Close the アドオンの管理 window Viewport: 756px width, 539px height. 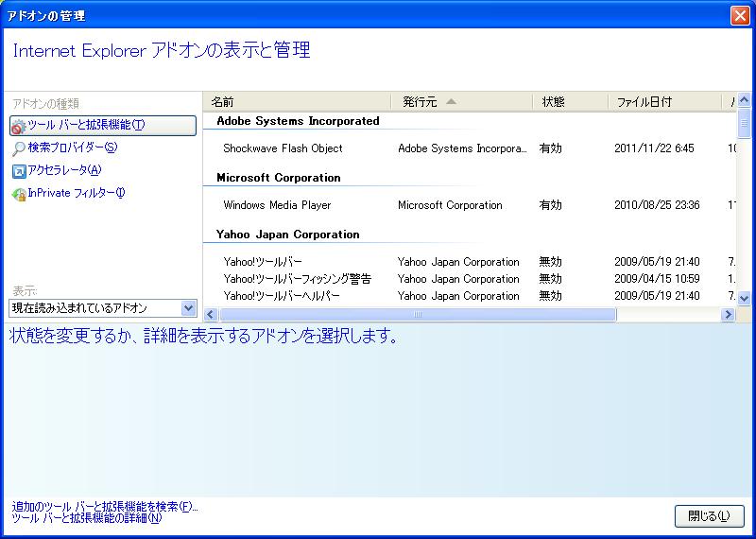[x=740, y=15]
